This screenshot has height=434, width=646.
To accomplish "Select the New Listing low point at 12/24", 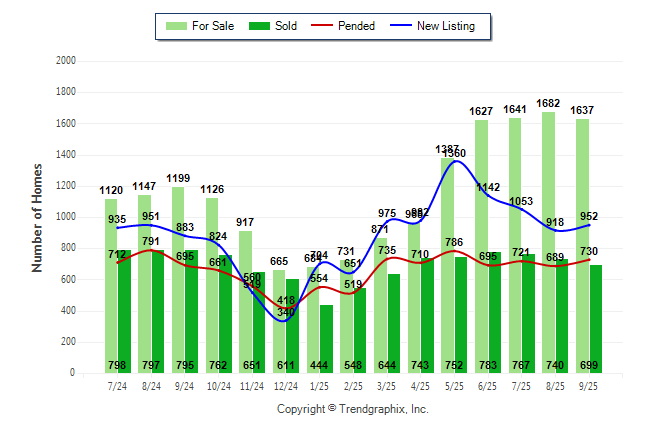I will click(285, 320).
